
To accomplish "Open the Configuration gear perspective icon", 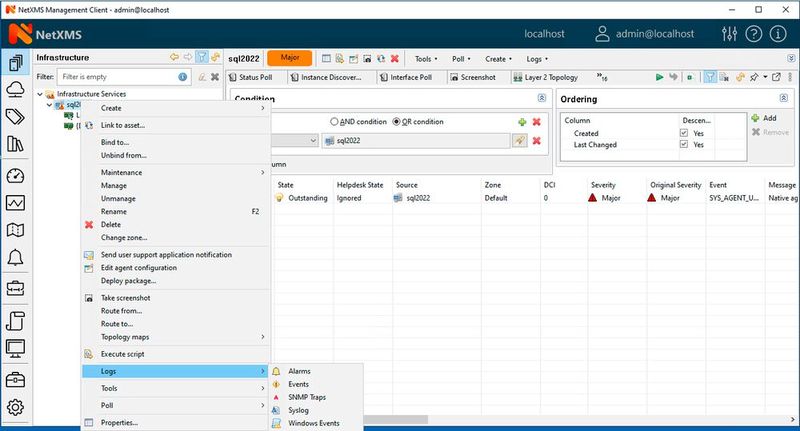I will click(x=15, y=407).
